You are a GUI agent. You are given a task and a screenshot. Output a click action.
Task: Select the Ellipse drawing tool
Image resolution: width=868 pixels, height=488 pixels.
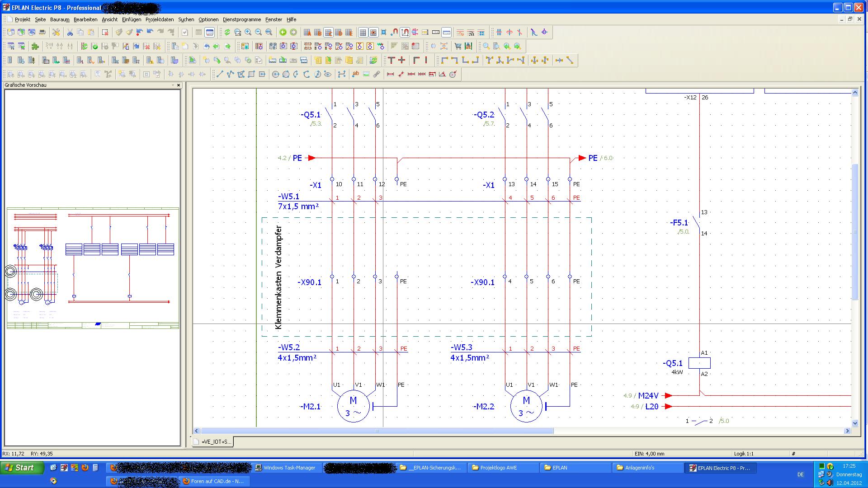pos(328,74)
